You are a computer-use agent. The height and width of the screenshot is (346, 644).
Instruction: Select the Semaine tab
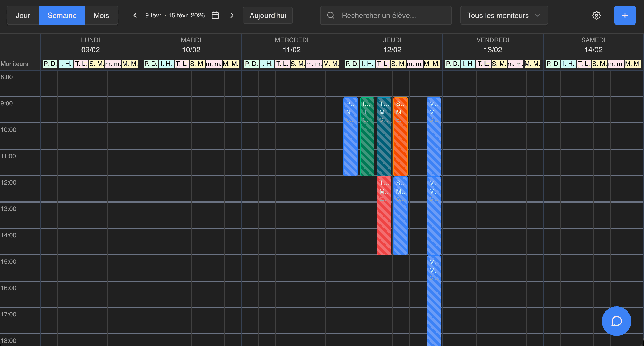coord(62,15)
